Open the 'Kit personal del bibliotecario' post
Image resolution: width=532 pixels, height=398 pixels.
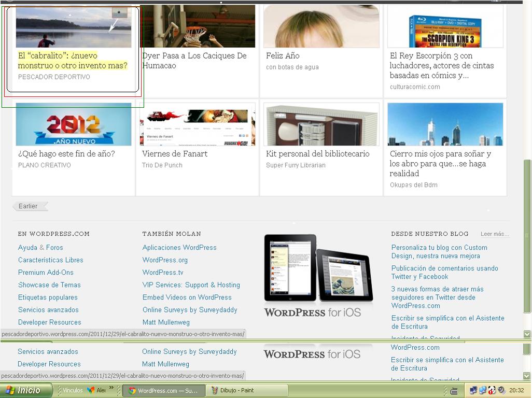coord(317,154)
